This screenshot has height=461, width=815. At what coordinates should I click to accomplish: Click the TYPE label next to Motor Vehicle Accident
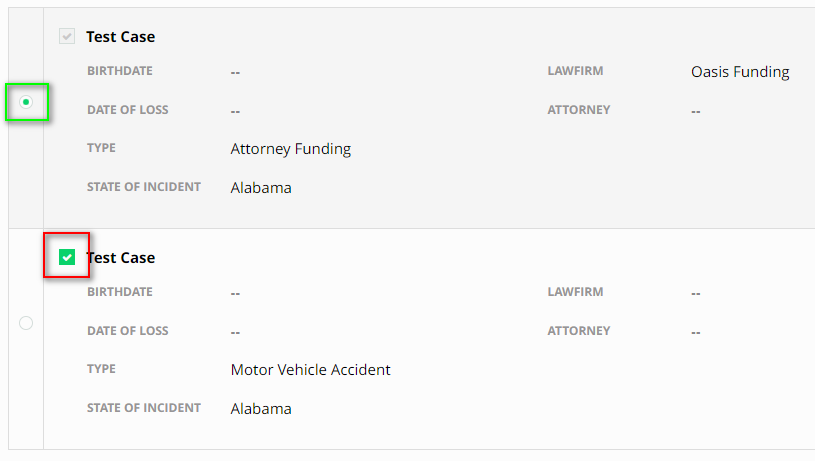(101, 369)
